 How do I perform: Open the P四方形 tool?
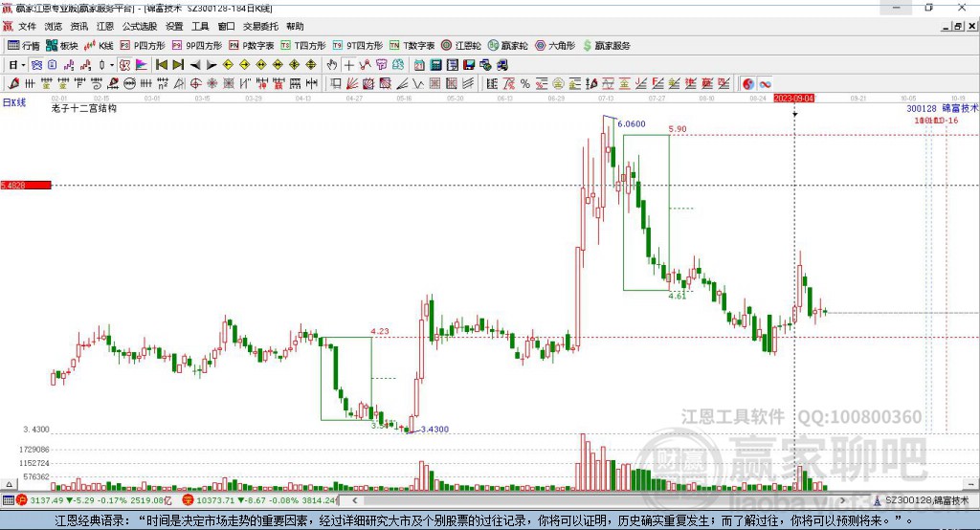[143, 46]
